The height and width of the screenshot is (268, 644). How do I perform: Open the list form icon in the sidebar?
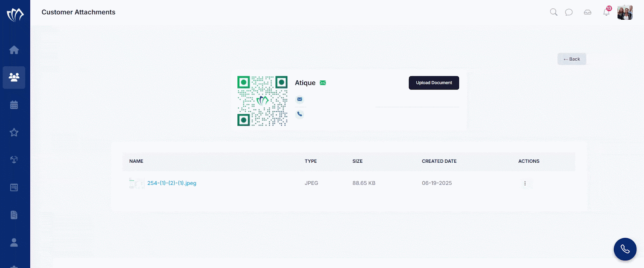pos(14,187)
